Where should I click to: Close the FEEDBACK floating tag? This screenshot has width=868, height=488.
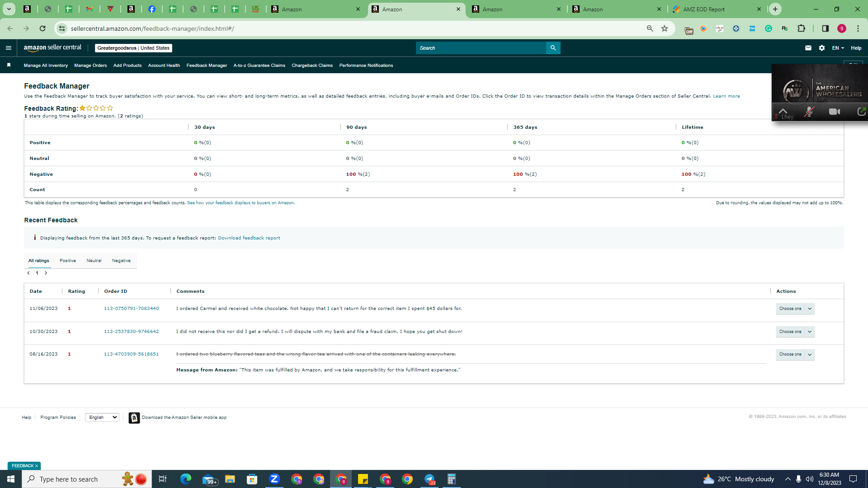pos(37,466)
